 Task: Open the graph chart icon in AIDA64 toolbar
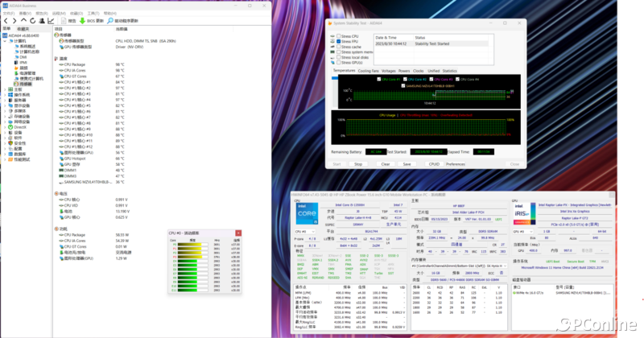pos(51,21)
